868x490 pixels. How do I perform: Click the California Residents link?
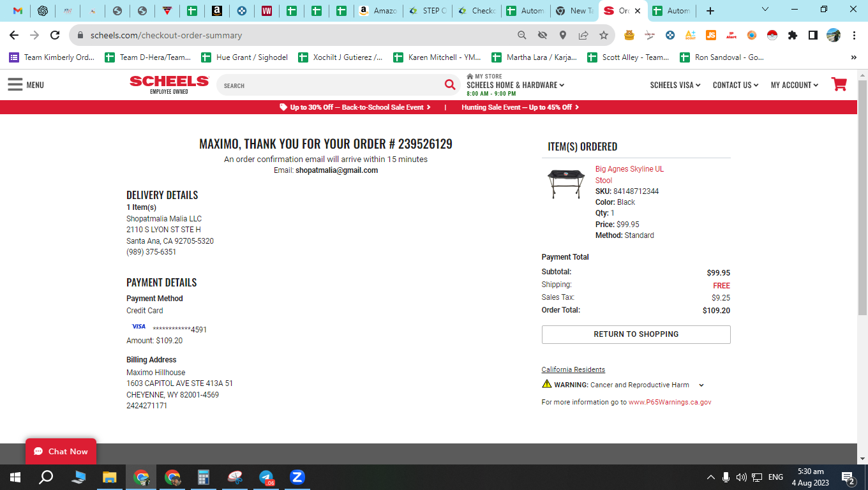tap(573, 370)
